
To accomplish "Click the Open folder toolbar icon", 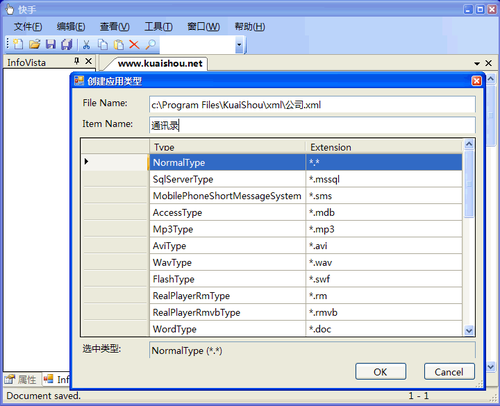I will 34,44.
